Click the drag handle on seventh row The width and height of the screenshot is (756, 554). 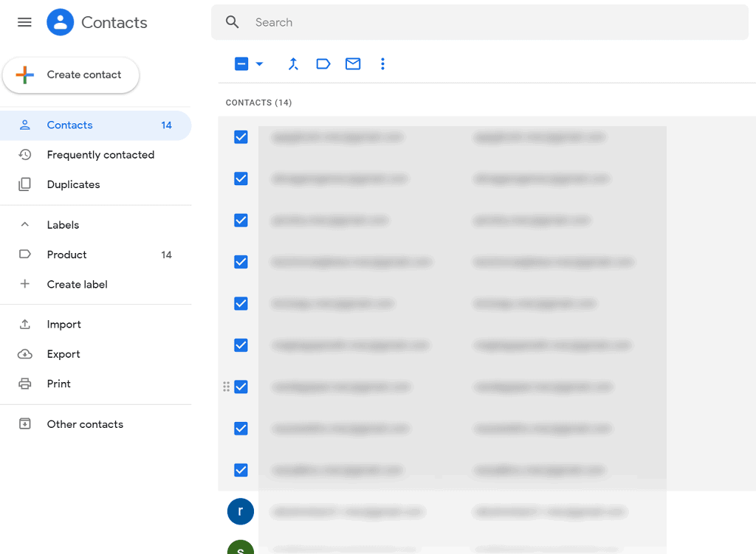(x=226, y=387)
